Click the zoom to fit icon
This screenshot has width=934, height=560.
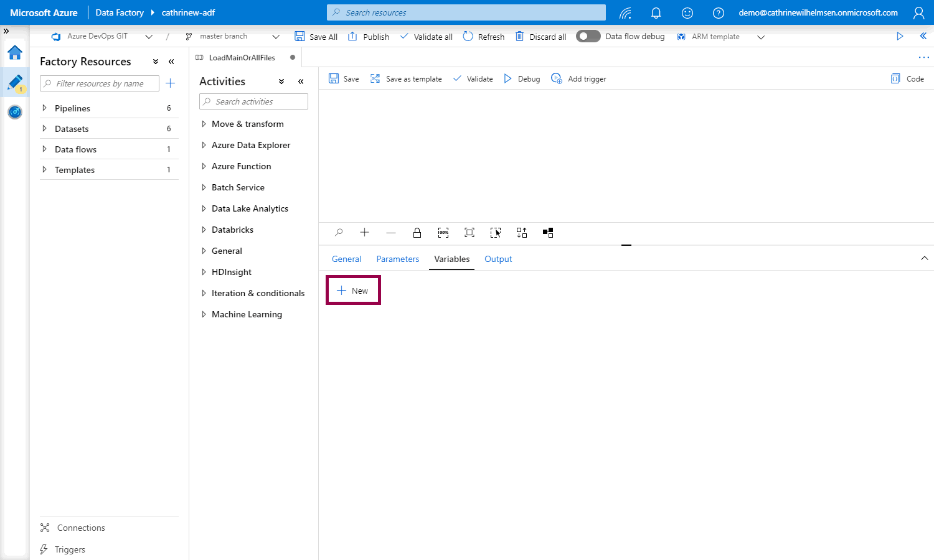click(469, 233)
